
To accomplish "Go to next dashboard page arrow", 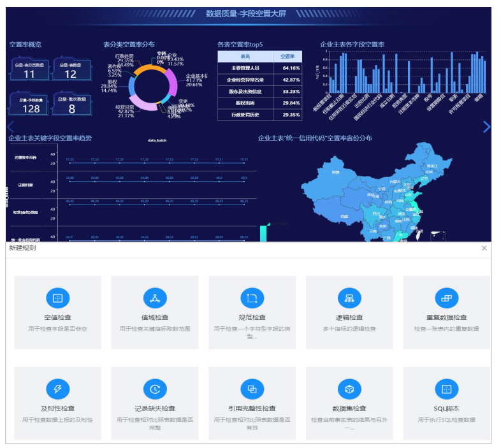I will 486,127.
